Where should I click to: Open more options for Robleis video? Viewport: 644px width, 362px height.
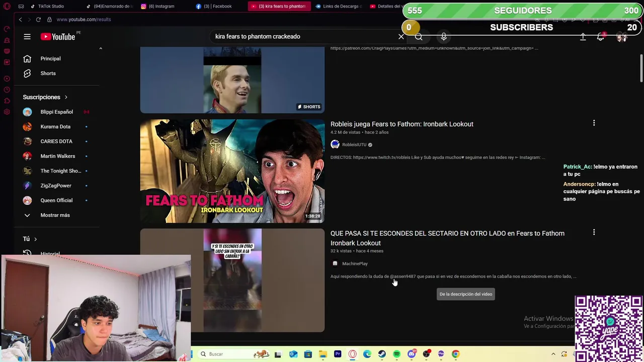[x=594, y=123]
